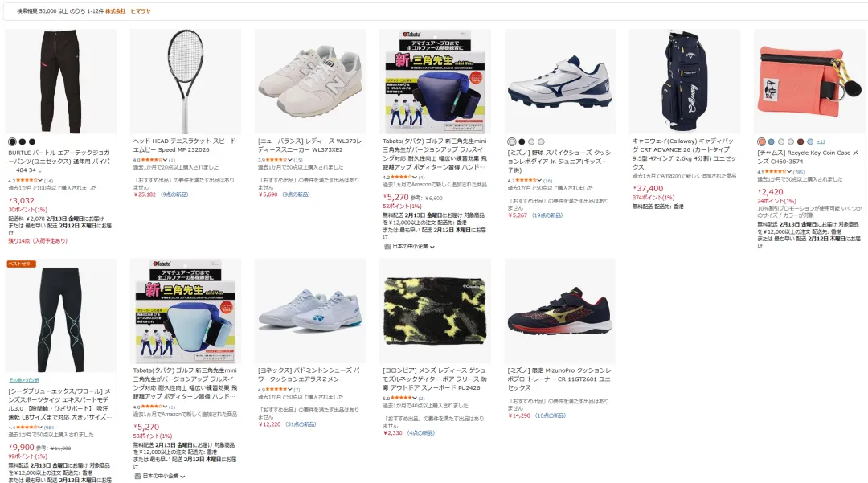Screen dimensions: 868x483
Task: Open the Callaway caddie bag product image
Action: point(684,81)
